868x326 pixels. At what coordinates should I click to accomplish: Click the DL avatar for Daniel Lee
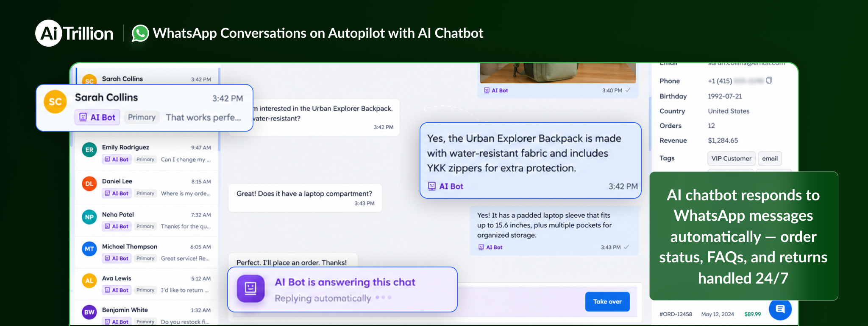pyautogui.click(x=89, y=183)
